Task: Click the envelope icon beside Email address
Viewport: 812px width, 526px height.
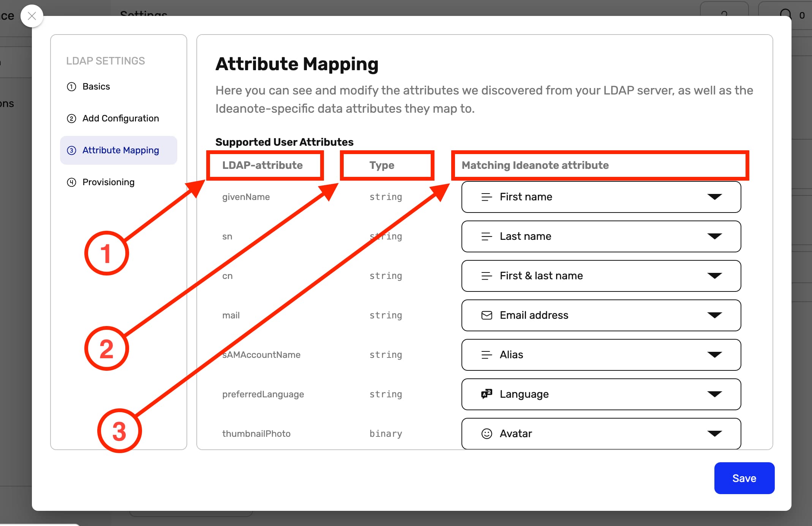Action: (487, 315)
